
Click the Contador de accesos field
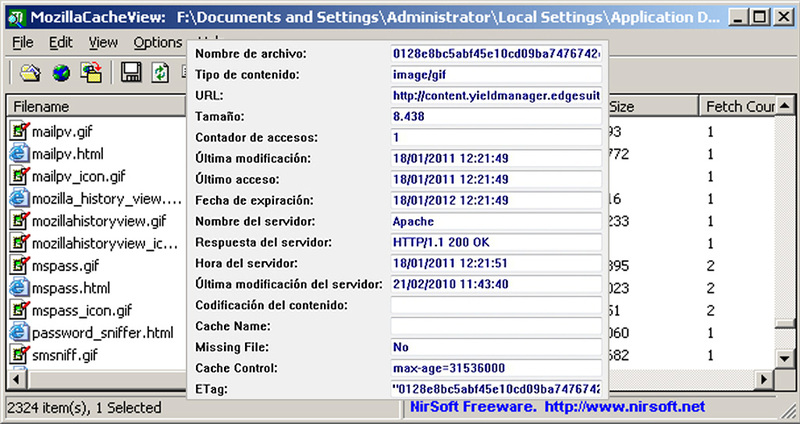(496, 137)
